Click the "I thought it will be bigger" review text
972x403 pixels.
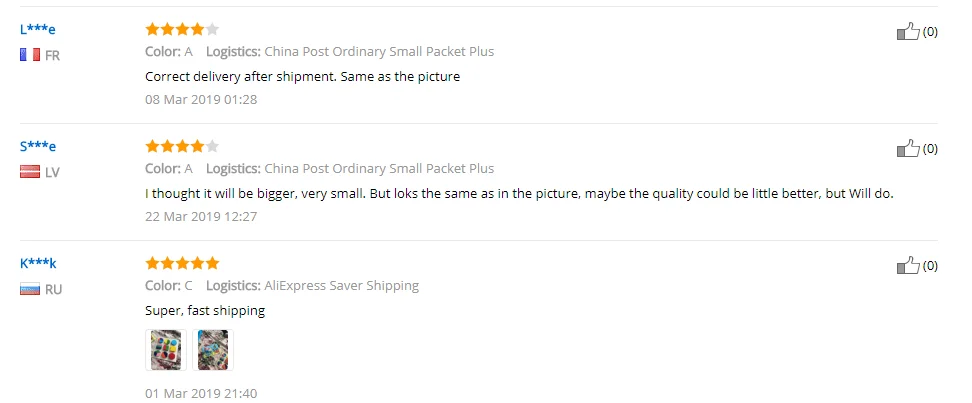pos(519,193)
